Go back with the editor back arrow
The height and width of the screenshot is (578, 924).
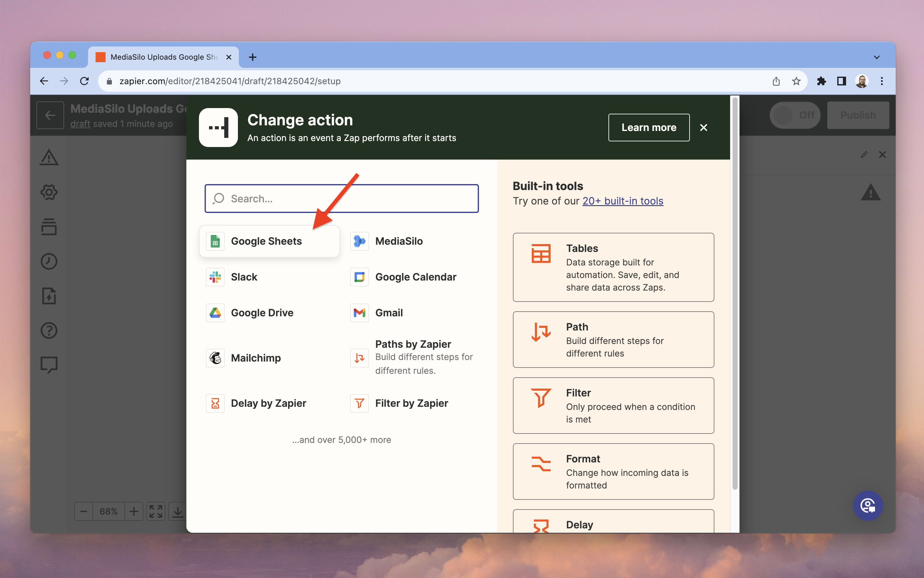[50, 115]
